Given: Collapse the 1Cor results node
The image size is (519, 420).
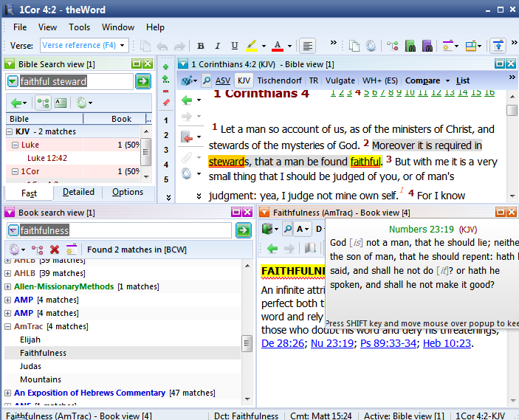Looking at the screenshot, I should click(x=15, y=171).
